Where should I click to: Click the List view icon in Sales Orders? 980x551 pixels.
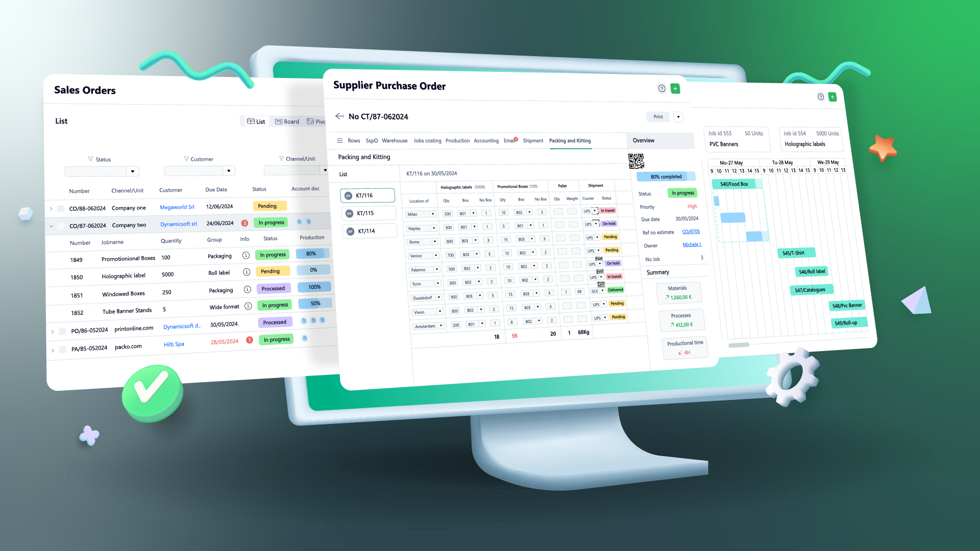pyautogui.click(x=255, y=121)
